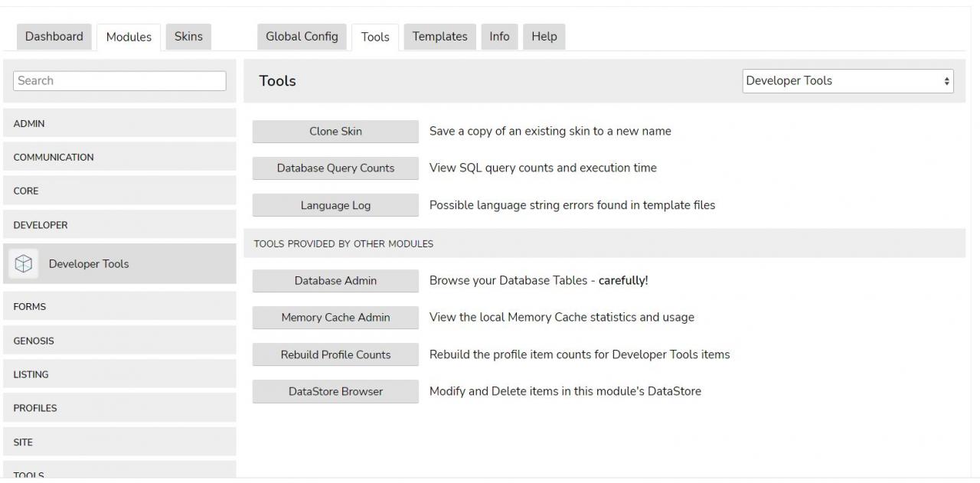
Task: Go to the Global Config tab
Action: point(302,37)
